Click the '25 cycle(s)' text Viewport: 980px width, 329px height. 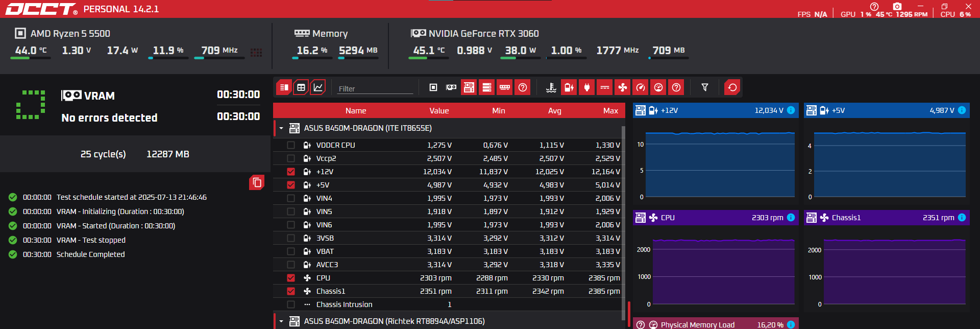[103, 154]
